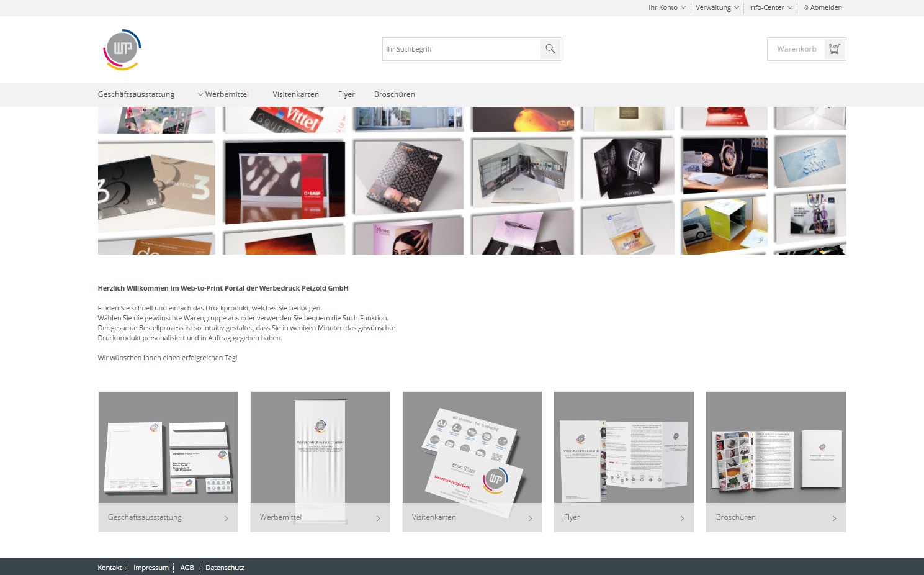Click the WP company logo
This screenshot has height=575, width=924.
pos(122,49)
